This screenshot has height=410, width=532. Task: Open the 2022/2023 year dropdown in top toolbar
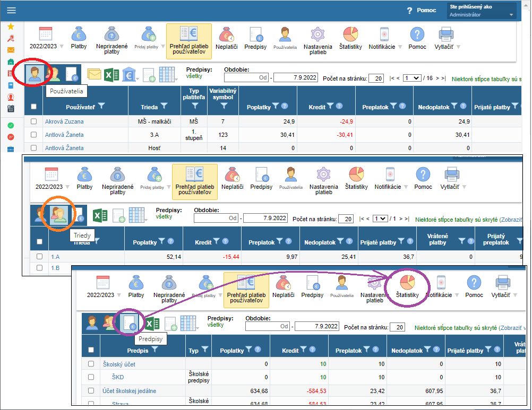[62, 47]
